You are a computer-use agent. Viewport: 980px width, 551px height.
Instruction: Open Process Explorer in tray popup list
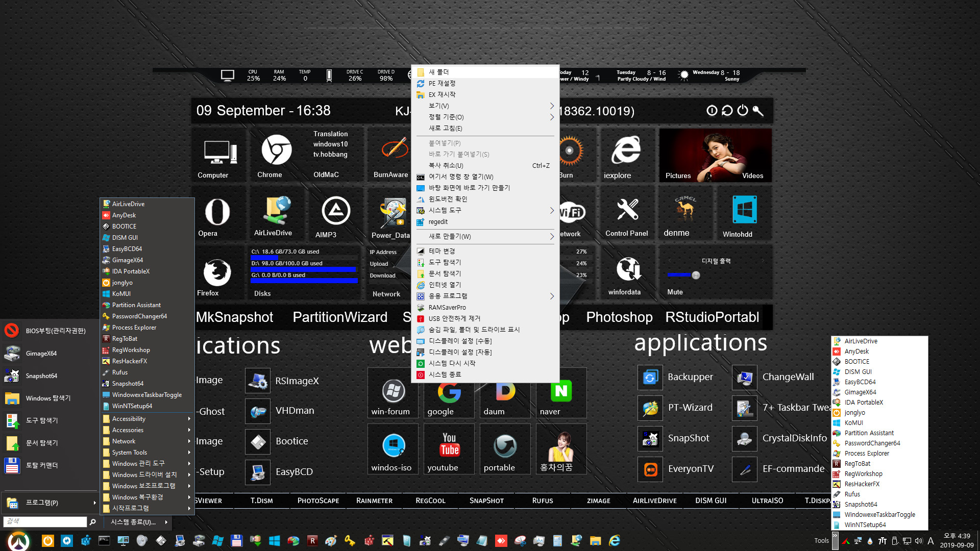click(x=867, y=454)
